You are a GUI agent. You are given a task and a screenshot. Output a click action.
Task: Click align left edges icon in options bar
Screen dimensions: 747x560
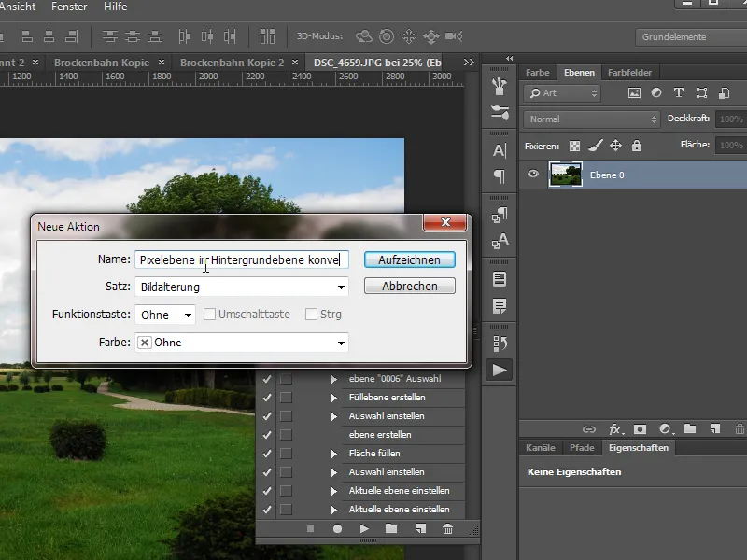(x=26, y=36)
